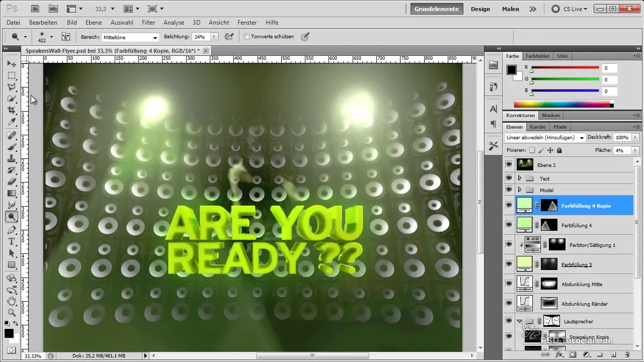Hide the Ebene 2 layer
The height and width of the screenshot is (362, 644).
[x=509, y=164]
